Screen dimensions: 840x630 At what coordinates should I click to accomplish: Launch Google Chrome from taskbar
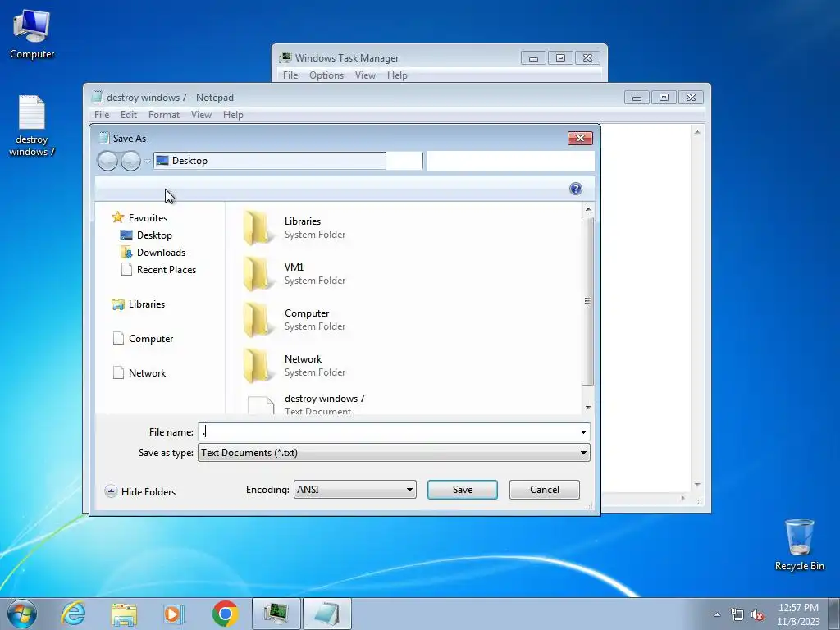tap(225, 614)
